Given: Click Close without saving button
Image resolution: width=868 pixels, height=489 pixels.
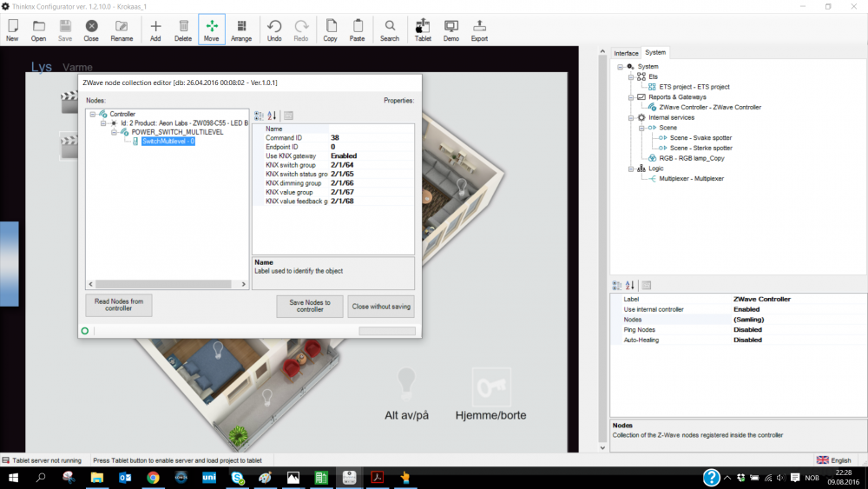Looking at the screenshot, I should (381, 307).
